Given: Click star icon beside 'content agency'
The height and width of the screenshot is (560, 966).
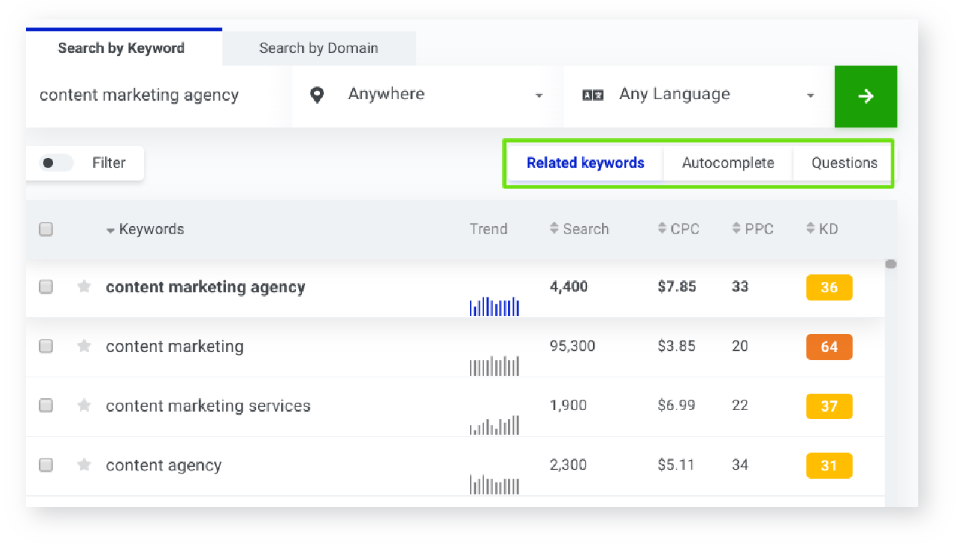Looking at the screenshot, I should pyautogui.click(x=84, y=465).
